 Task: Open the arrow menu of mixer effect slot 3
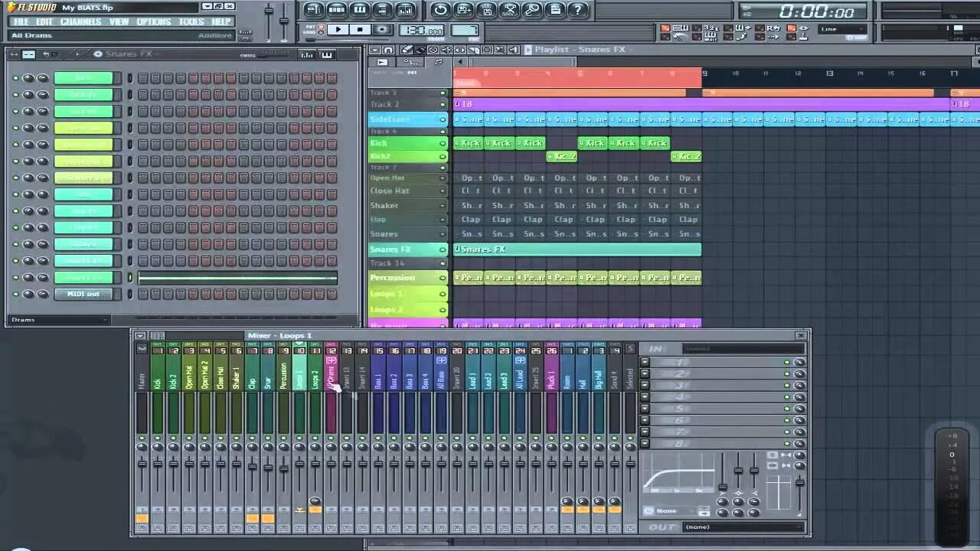pos(645,386)
